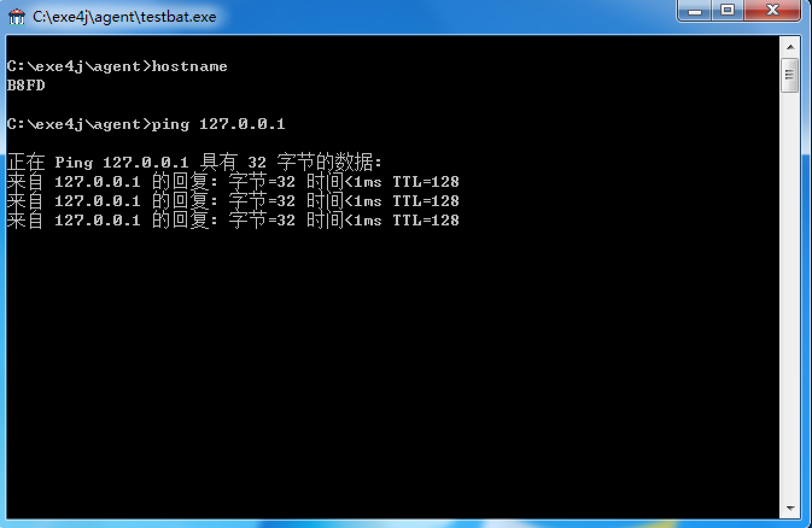Click the TTL=128 text in third reply
The image size is (812, 528).
426,220
